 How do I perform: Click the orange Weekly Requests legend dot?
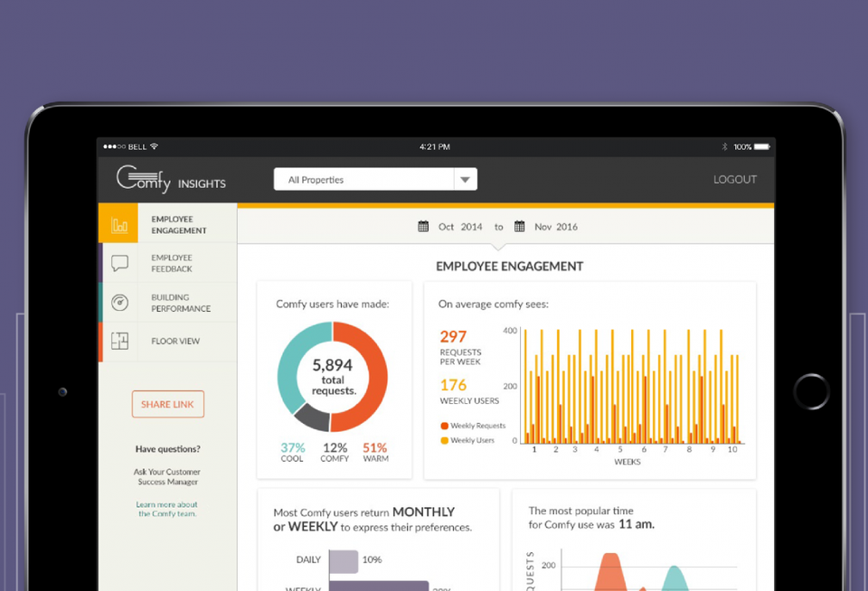(x=444, y=426)
